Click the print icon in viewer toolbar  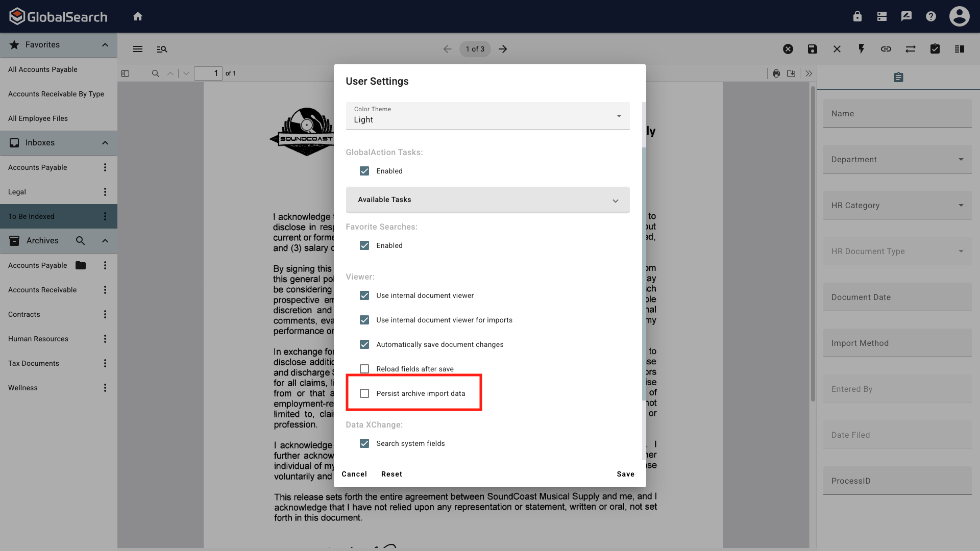click(x=776, y=73)
